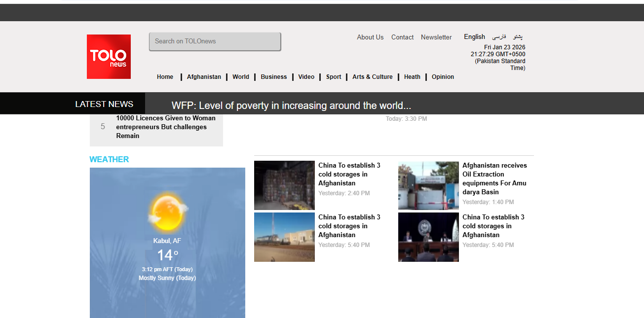Open the 10000 Licences Woman entrepreneurs story
Screen dimensions: 644x318
tap(166, 127)
